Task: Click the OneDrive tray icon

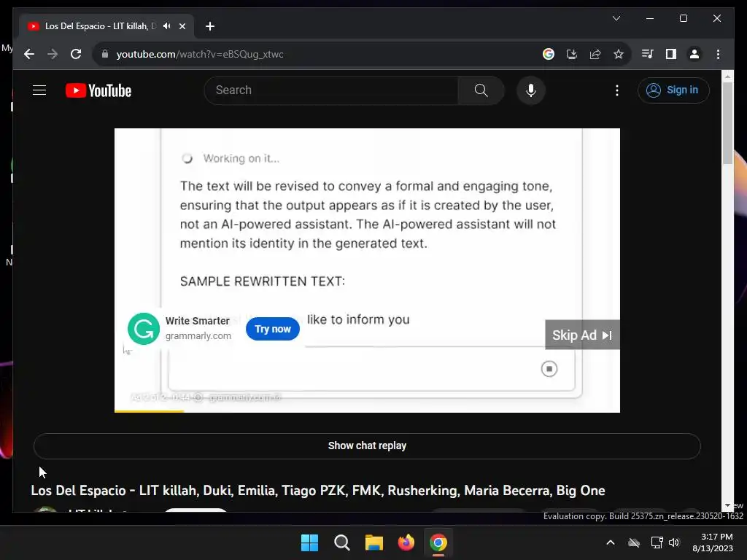Action: pos(634,542)
